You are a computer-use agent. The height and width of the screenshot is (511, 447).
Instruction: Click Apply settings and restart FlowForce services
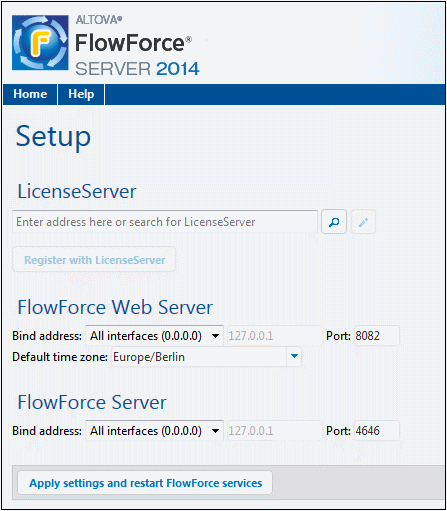tap(145, 483)
